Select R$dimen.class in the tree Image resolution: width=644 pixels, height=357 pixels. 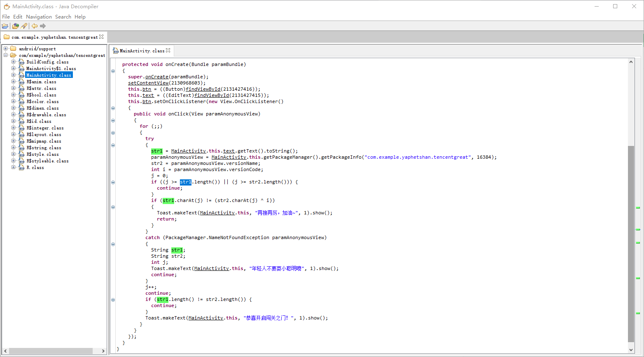[x=42, y=108]
